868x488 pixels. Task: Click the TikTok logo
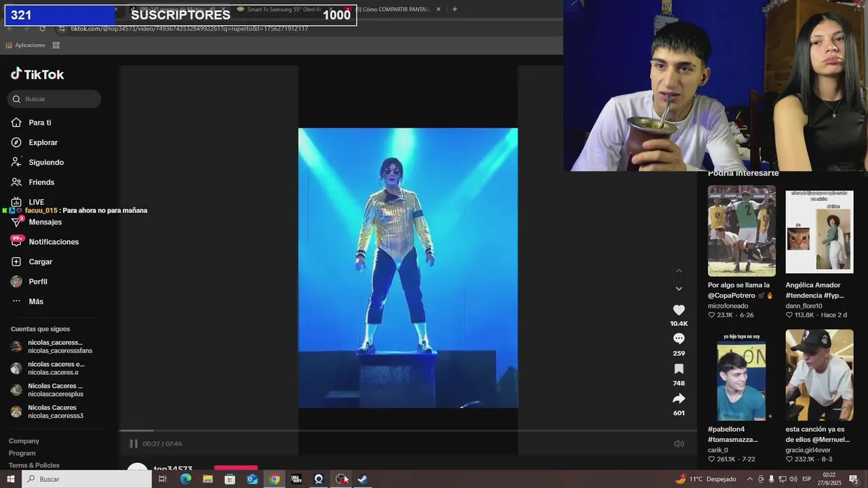click(x=37, y=74)
